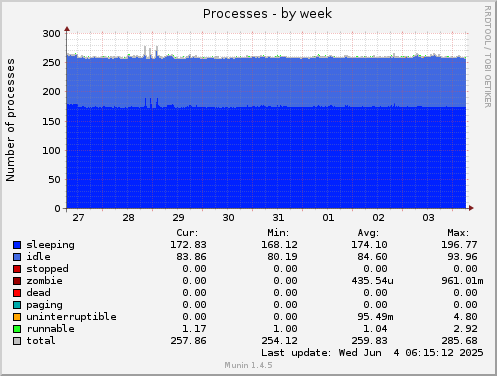Click the x-axis date label 03
The image size is (497, 376).
coord(428,218)
